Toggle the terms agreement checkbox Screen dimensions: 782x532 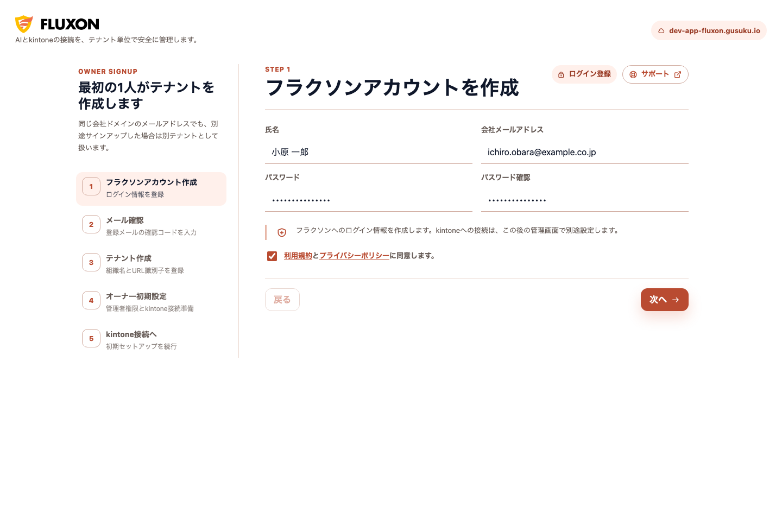[272, 256]
